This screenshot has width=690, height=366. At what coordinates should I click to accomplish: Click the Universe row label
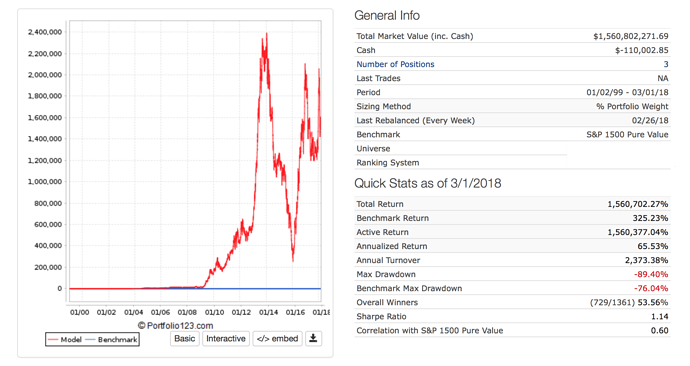[x=373, y=149]
